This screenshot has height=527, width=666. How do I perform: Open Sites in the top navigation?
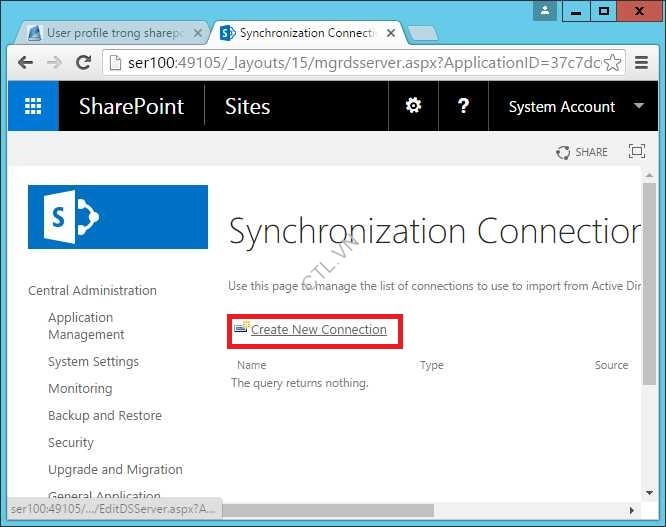[x=247, y=106]
